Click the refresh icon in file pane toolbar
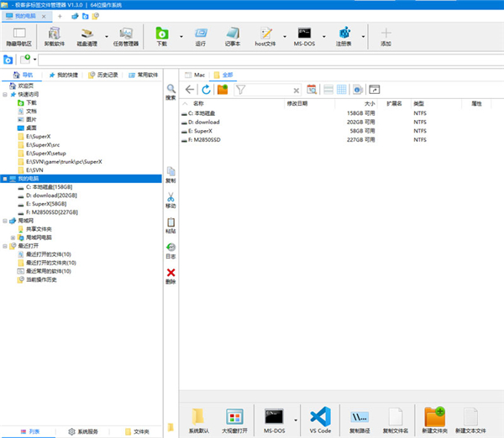 pyautogui.click(x=206, y=89)
